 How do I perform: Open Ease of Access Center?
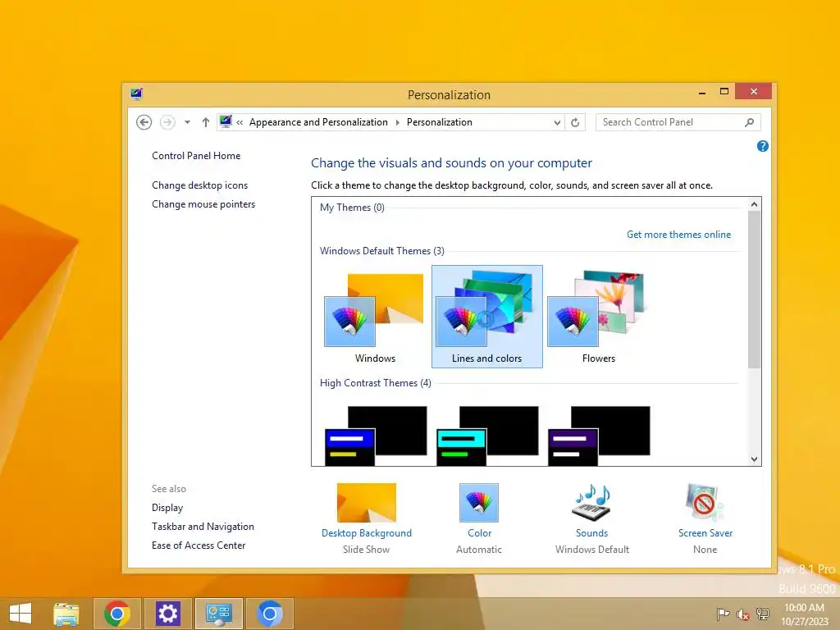(199, 546)
